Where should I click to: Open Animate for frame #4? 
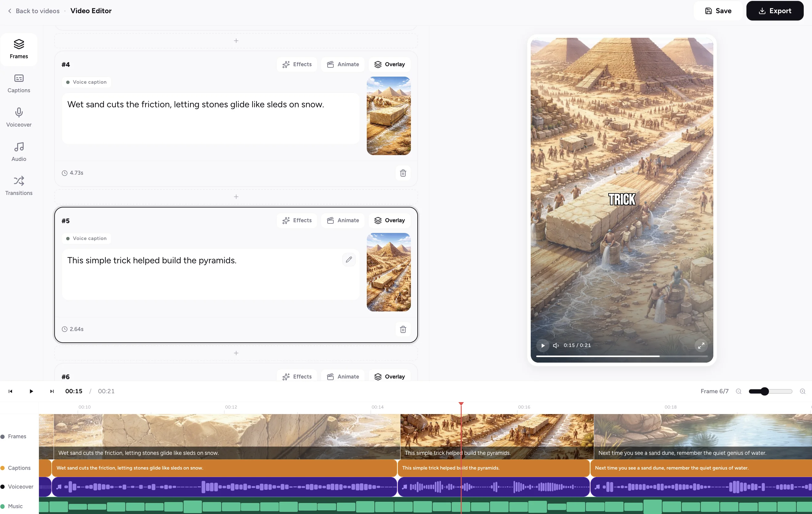point(343,64)
